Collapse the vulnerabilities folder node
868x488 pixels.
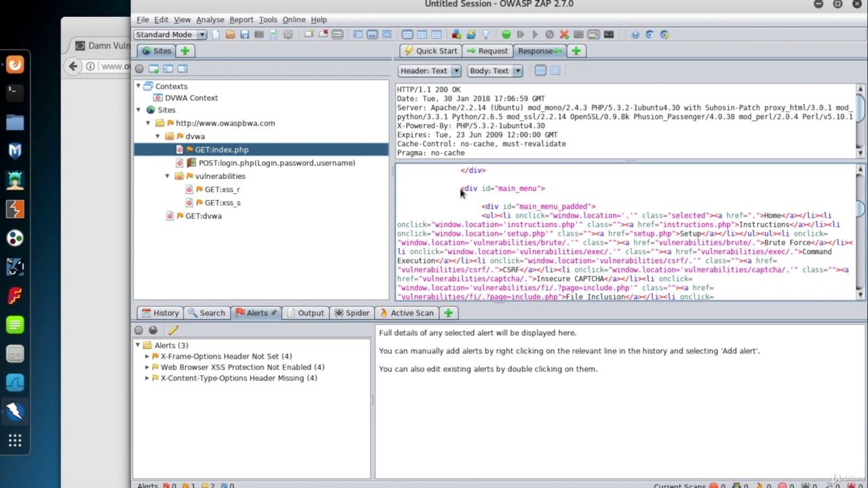167,176
